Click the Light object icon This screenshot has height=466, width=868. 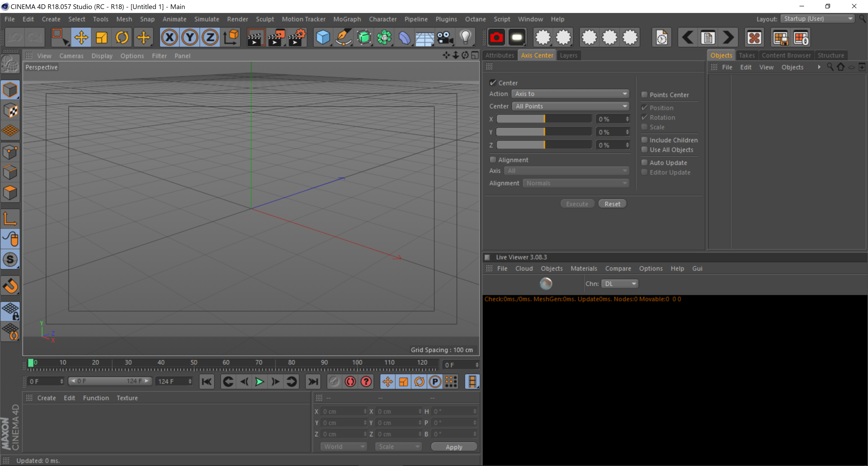[465, 37]
